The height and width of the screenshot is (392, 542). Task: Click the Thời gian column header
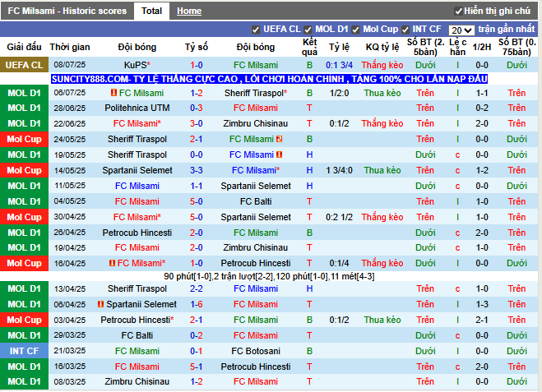[69, 47]
